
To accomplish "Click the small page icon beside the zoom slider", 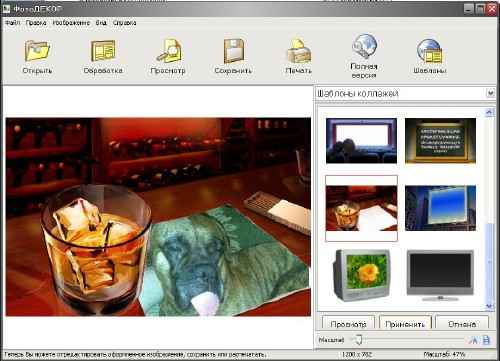I will (486, 340).
